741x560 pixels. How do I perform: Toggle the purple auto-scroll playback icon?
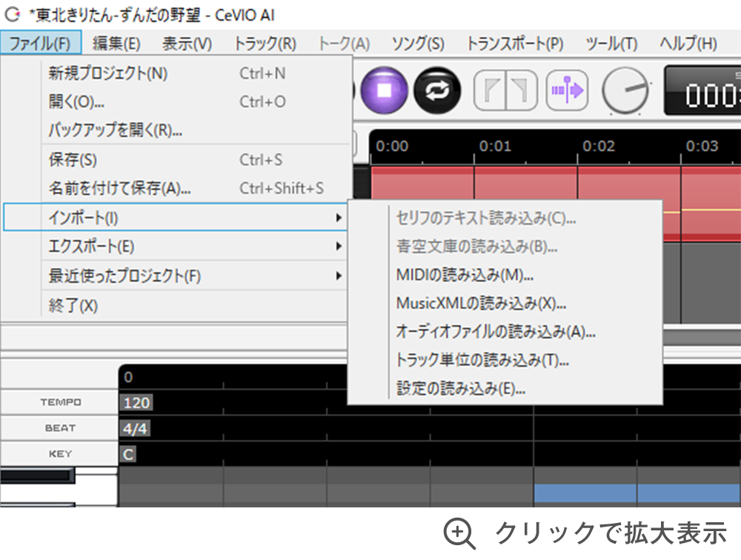coord(567,90)
